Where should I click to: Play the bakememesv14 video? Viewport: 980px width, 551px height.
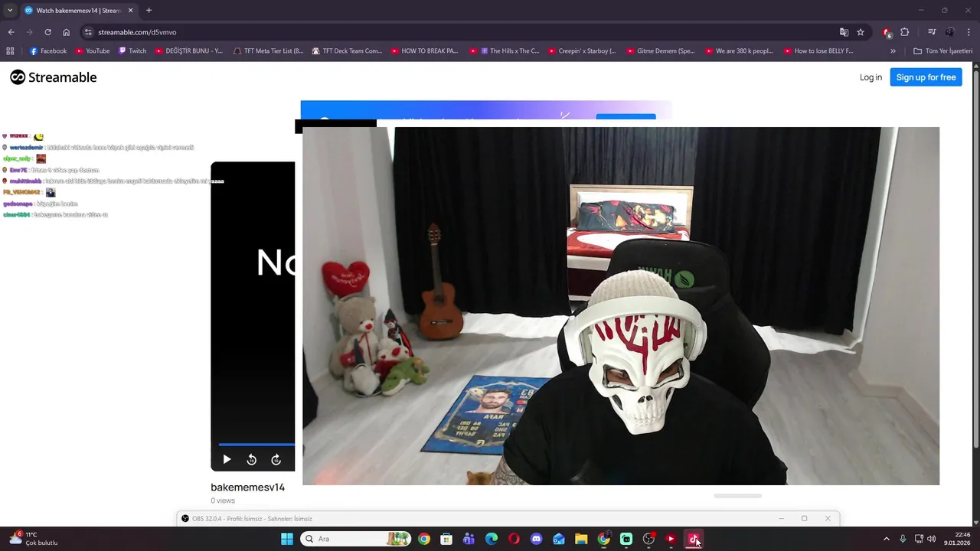(x=227, y=459)
